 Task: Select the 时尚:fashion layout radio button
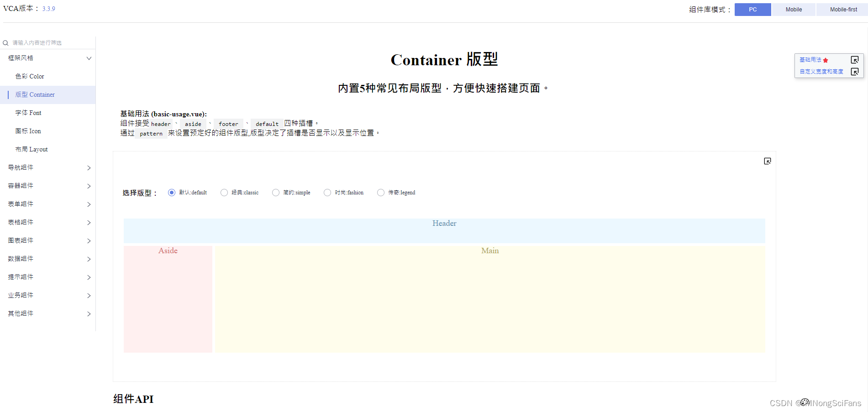click(x=327, y=192)
